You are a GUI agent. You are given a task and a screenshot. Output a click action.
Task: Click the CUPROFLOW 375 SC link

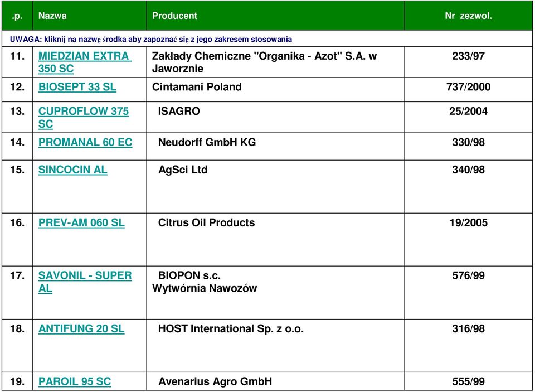pos(83,118)
